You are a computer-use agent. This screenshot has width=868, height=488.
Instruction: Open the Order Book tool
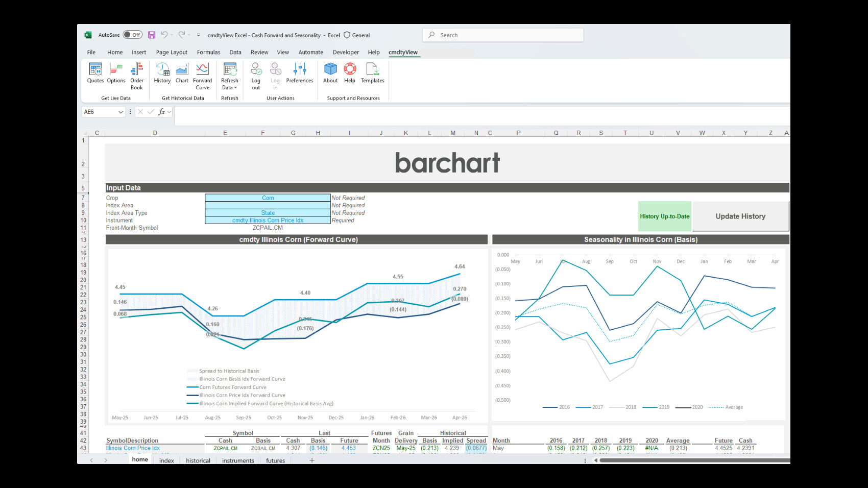coord(137,76)
